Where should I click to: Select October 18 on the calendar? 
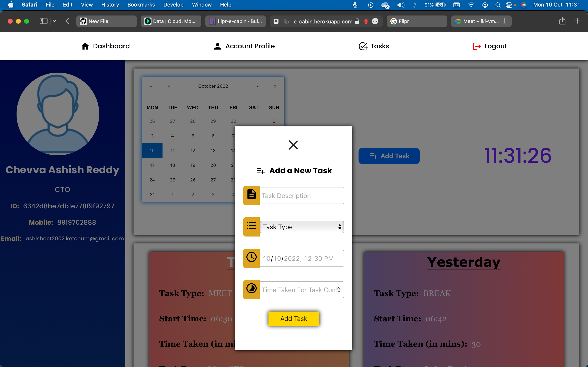[x=172, y=165]
